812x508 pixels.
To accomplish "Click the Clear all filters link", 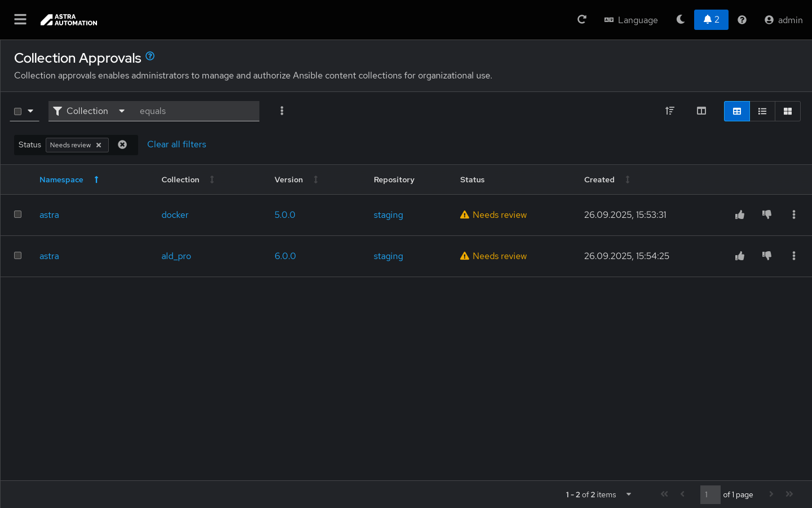I will tap(176, 144).
